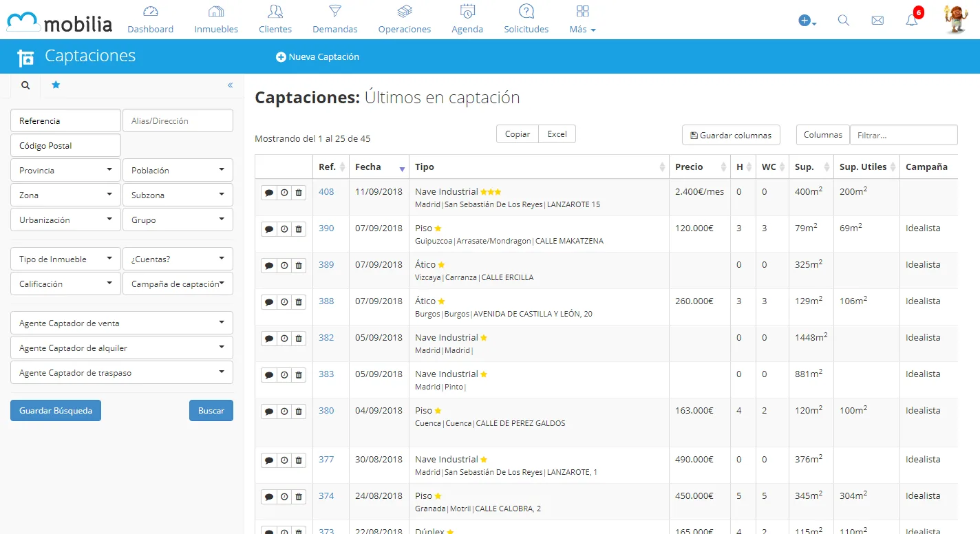This screenshot has width=980, height=534.
Task: Open Campaña de captación dropdown
Action: click(178, 284)
